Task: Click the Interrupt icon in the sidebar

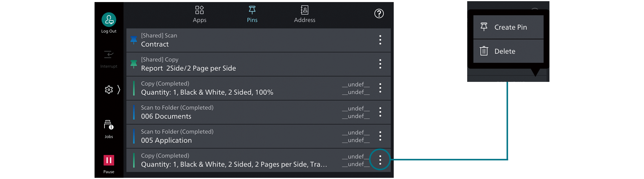Action: [109, 55]
